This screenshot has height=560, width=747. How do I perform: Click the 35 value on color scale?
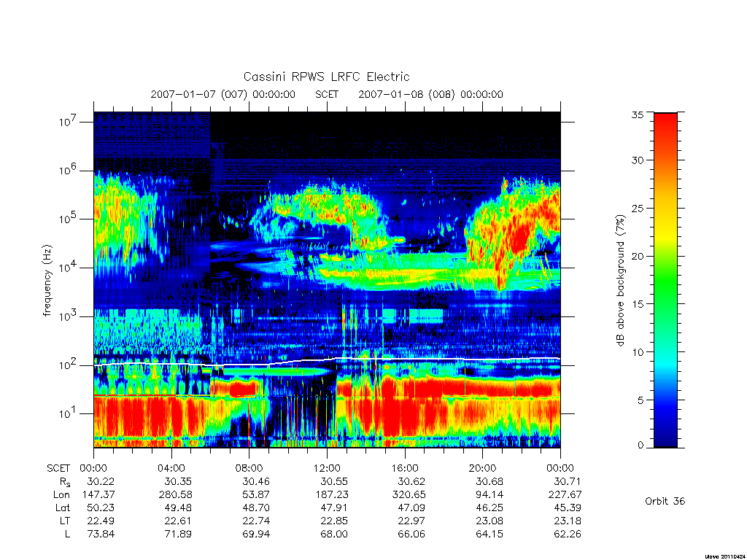pos(638,114)
